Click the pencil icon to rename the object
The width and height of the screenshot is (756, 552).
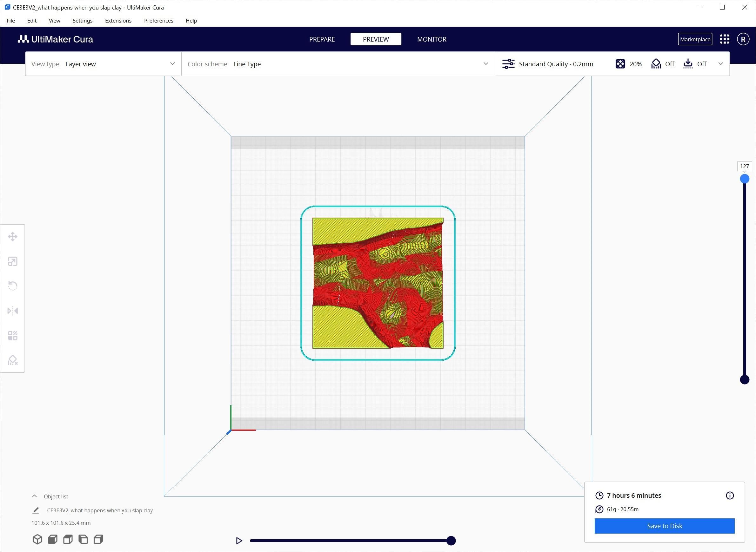[36, 510]
